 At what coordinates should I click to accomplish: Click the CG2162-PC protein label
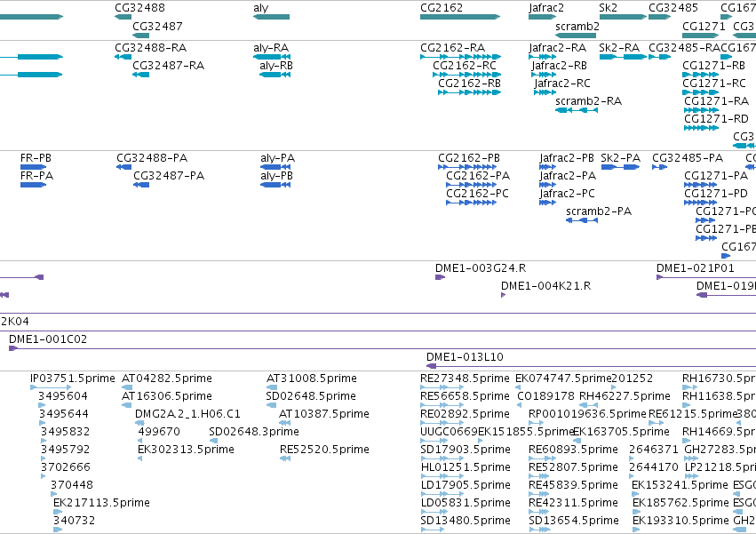coord(477,194)
